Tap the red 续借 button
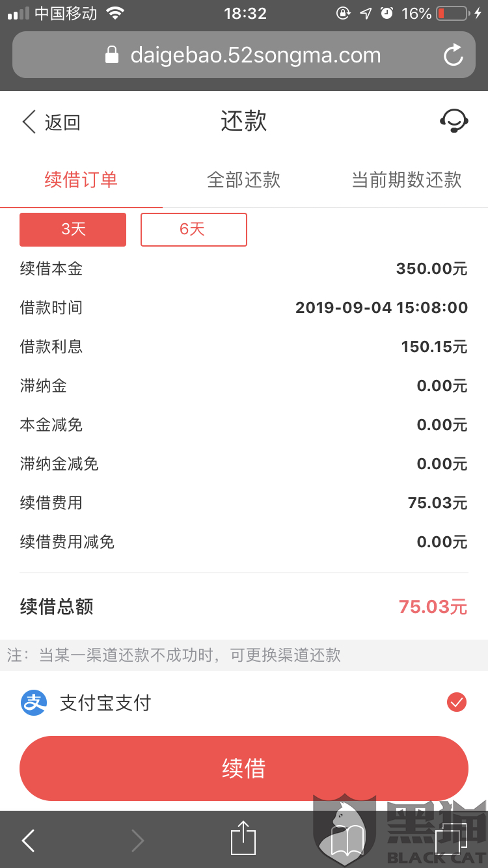This screenshot has width=488, height=868. (x=244, y=768)
